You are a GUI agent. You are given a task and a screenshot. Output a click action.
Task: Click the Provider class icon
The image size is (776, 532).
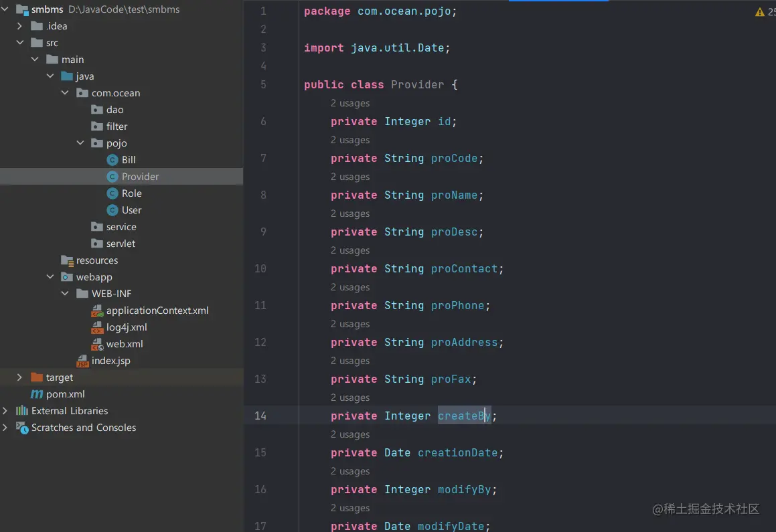tap(112, 177)
